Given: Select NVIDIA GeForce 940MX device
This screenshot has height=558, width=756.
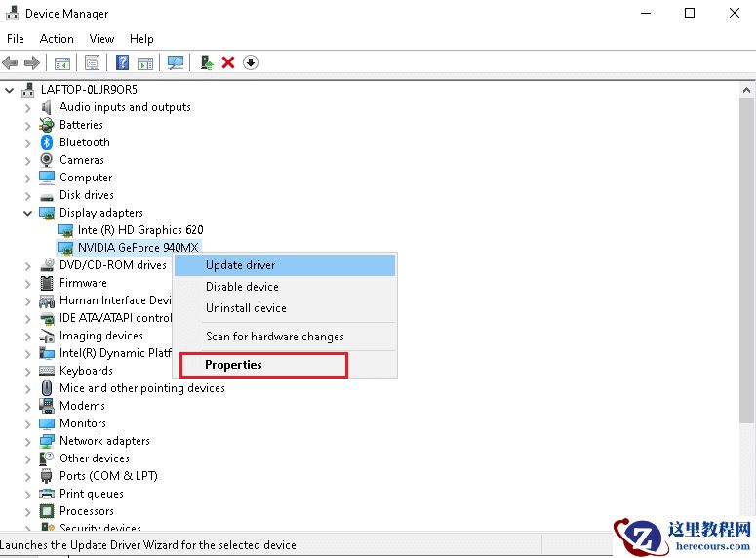Looking at the screenshot, I should (x=139, y=248).
